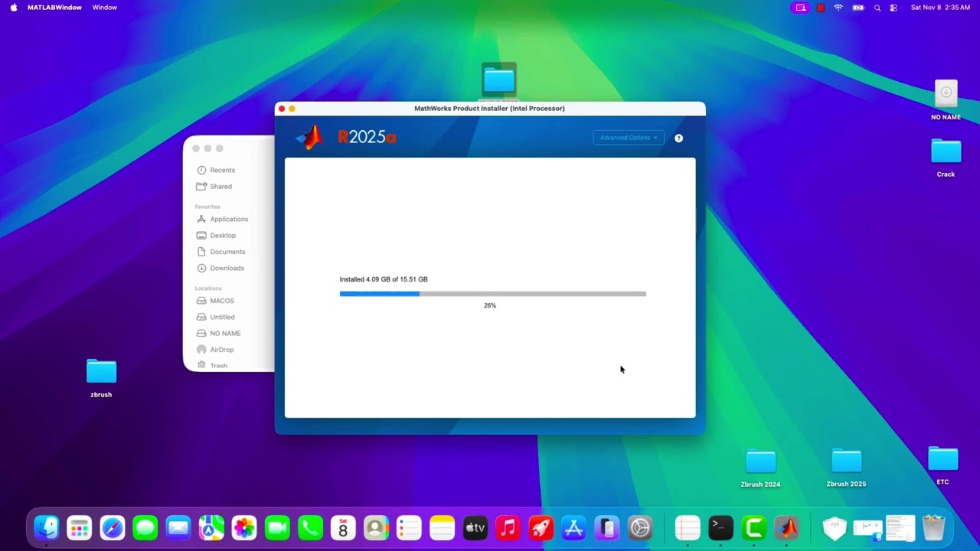Select the Zbrush 2025 folder on desktop
This screenshot has width=980, height=551.
(x=846, y=461)
